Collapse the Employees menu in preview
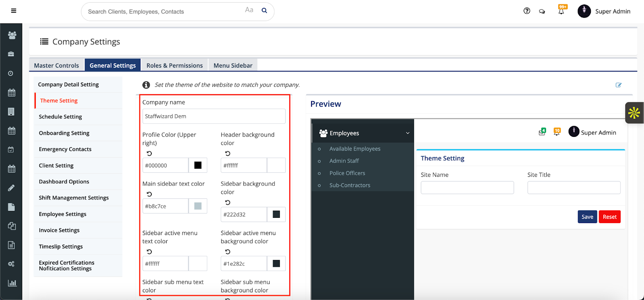The height and width of the screenshot is (300, 644). (x=407, y=133)
